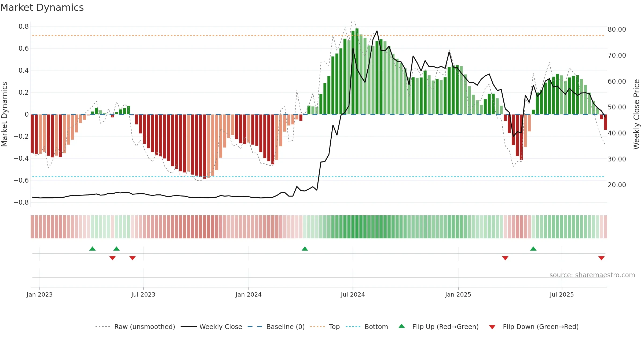This screenshot has height=362, width=644.
Task: Select the second green flip-up marker before Jul 2023
Action: tap(116, 249)
